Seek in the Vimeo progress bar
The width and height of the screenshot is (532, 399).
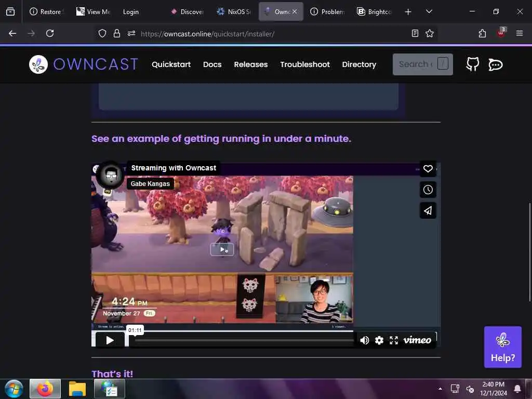pyautogui.click(x=244, y=340)
